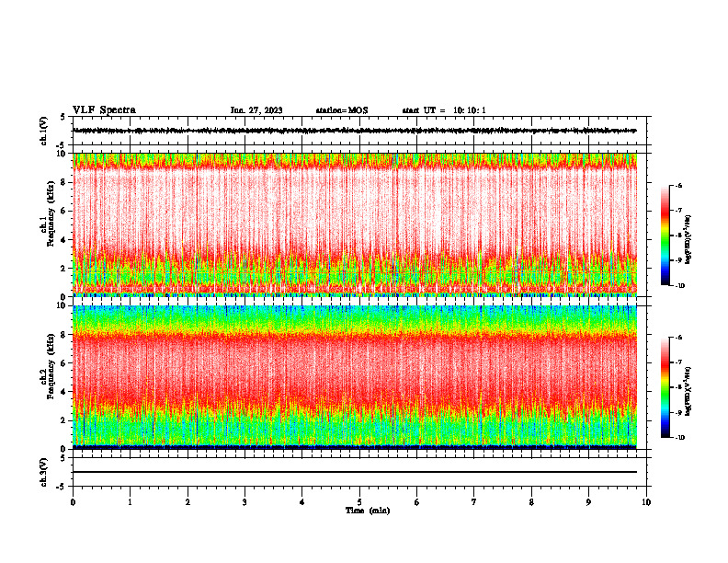Click the -10 label on ch.2 color scale
This screenshot has width=728, height=563.
(679, 438)
